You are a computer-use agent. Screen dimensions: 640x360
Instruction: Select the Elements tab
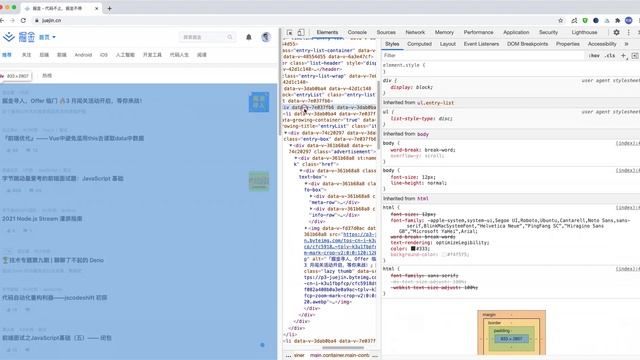(x=327, y=32)
